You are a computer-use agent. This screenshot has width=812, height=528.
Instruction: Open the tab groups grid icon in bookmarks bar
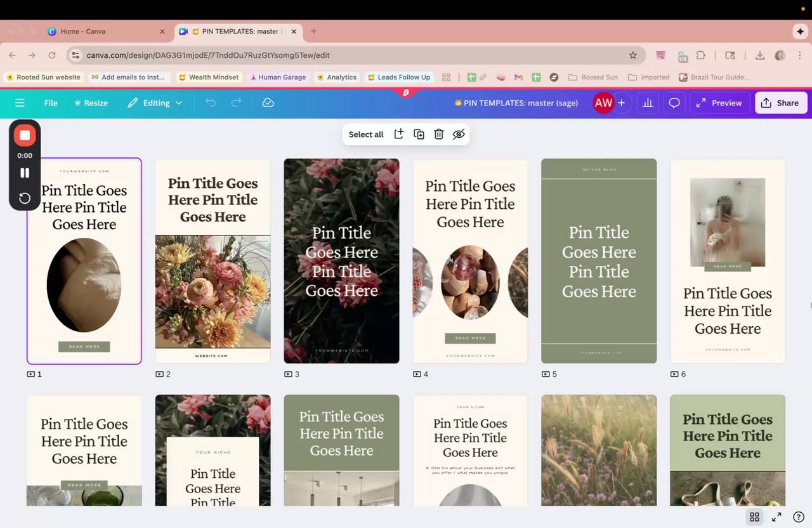coord(446,77)
